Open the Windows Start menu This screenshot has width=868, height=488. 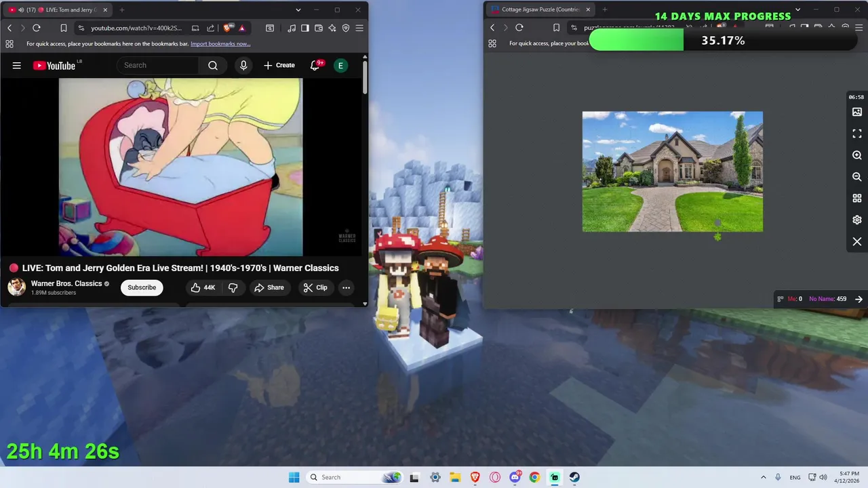click(294, 477)
